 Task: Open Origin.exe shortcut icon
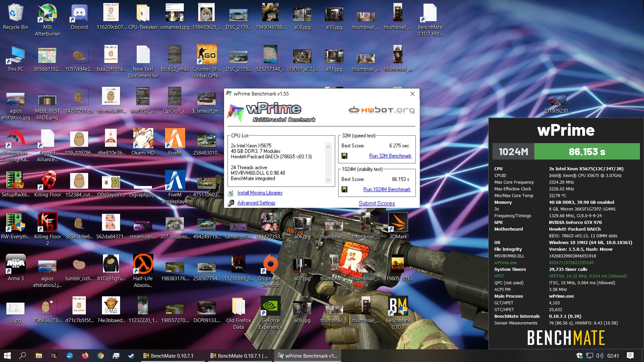(x=270, y=271)
